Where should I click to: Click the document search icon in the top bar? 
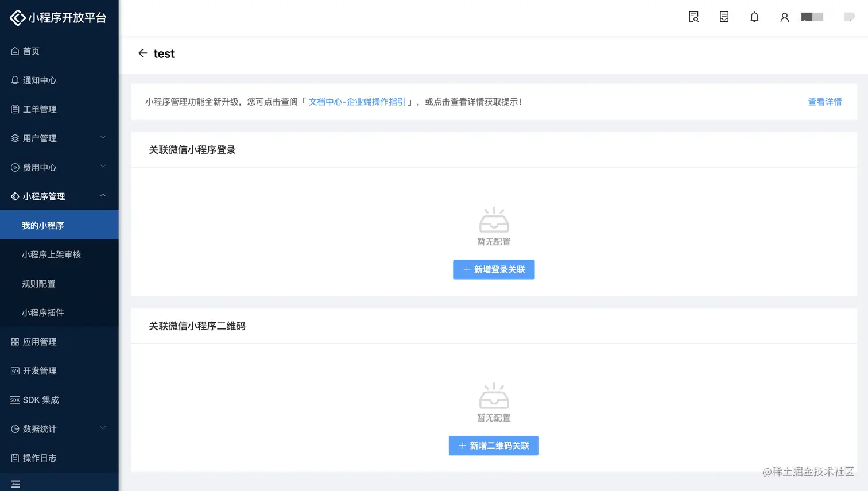pyautogui.click(x=693, y=17)
